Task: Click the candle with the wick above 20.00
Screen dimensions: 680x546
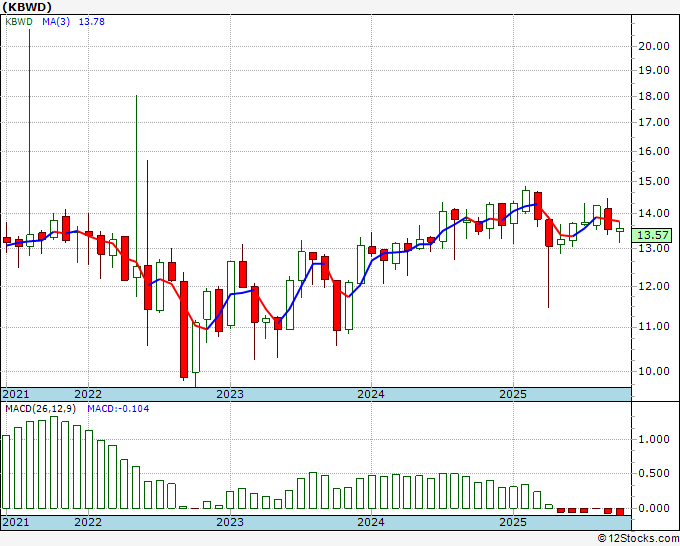Action: pos(30,240)
